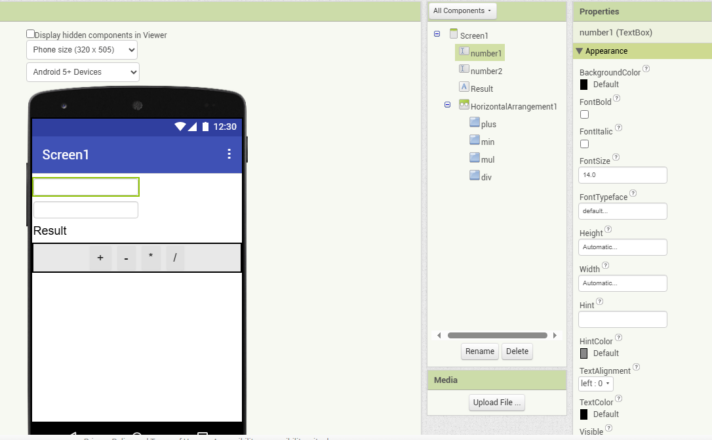
Task: Collapse the Appearance properties section
Action: (580, 51)
